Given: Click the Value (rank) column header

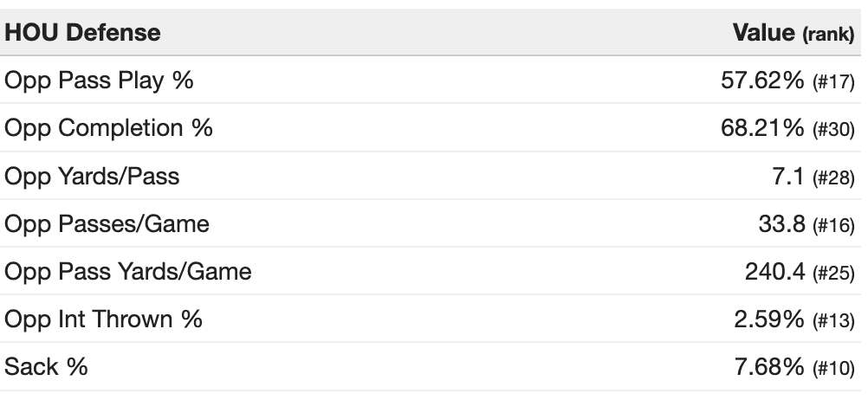Looking at the screenshot, I should 794,33.
